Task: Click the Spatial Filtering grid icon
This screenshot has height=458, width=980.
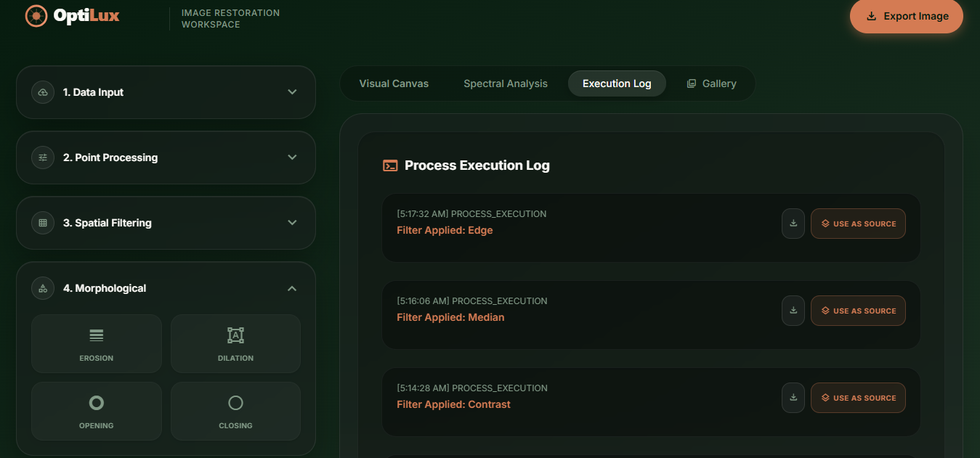Action: 43,223
